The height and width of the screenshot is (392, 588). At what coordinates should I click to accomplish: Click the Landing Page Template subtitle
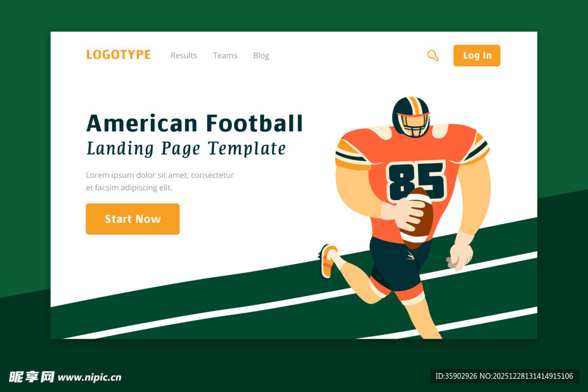(x=186, y=149)
